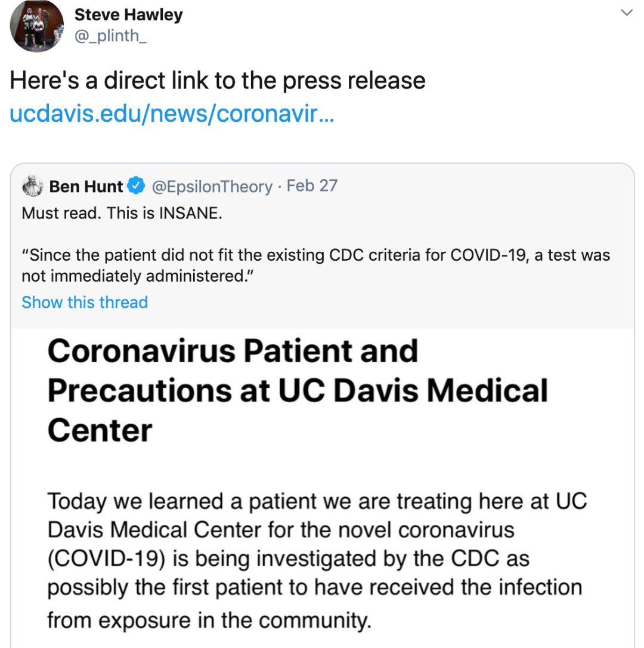Open Steve Hawley's profile avatar
The width and height of the screenshot is (644, 648).
[x=37, y=26]
